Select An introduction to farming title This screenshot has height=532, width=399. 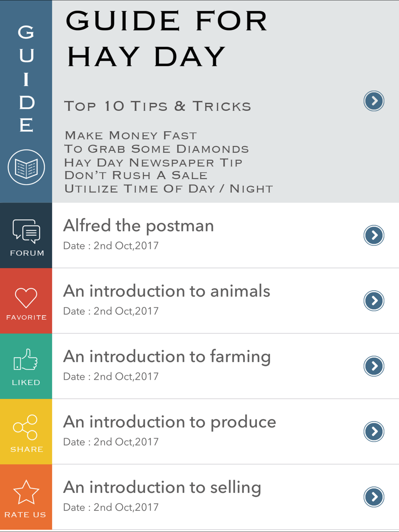(167, 357)
